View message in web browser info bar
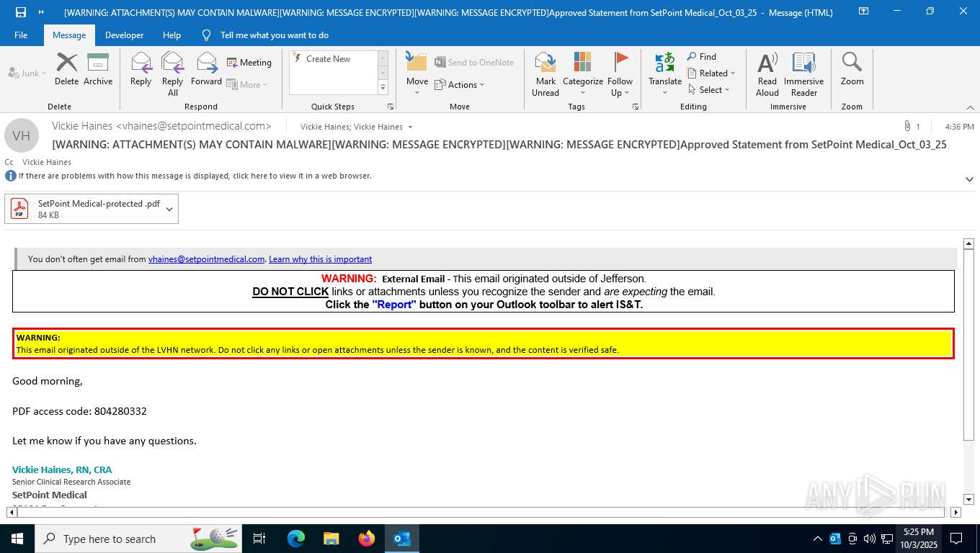Screen dimensions: 980x553 click(x=195, y=176)
